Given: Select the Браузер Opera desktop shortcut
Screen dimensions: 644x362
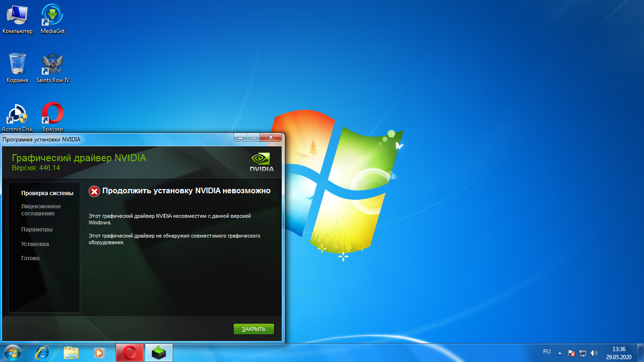Looking at the screenshot, I should (x=53, y=117).
